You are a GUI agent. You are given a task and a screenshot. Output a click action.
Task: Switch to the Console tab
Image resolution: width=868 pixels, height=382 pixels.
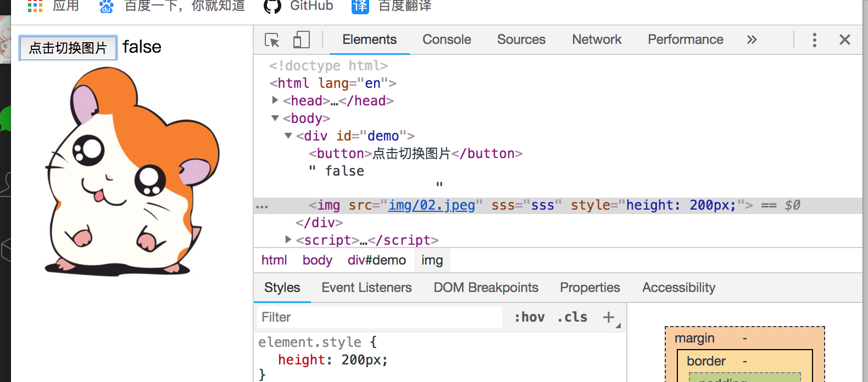[447, 40]
